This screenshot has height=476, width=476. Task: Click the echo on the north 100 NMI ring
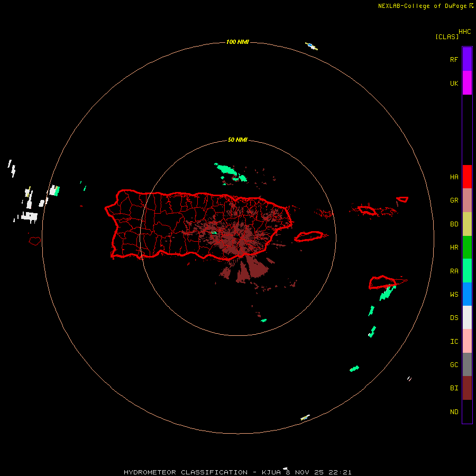coord(312,46)
